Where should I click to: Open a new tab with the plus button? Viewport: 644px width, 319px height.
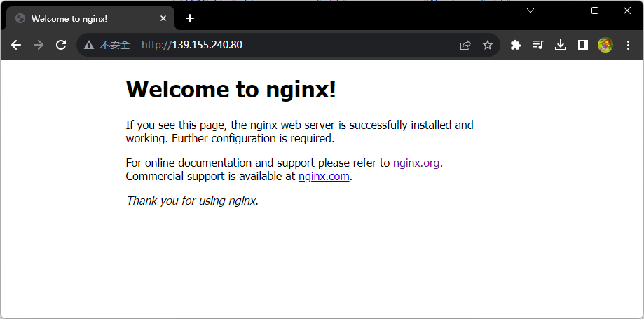(x=189, y=18)
